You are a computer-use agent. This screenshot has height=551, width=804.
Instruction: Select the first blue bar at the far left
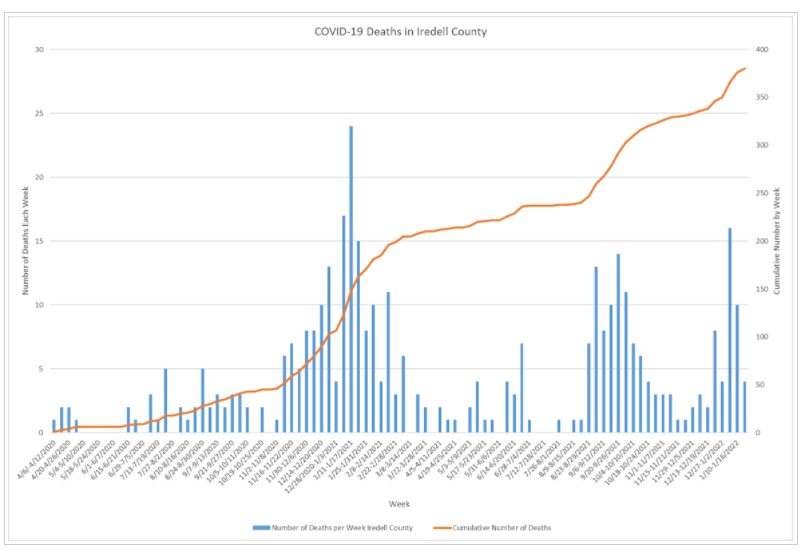pyautogui.click(x=54, y=426)
